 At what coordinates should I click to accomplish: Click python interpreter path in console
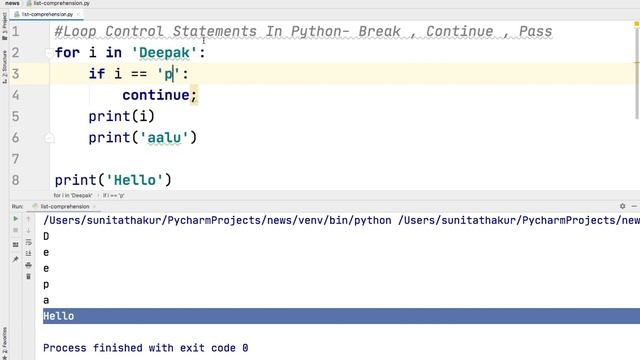point(217,220)
